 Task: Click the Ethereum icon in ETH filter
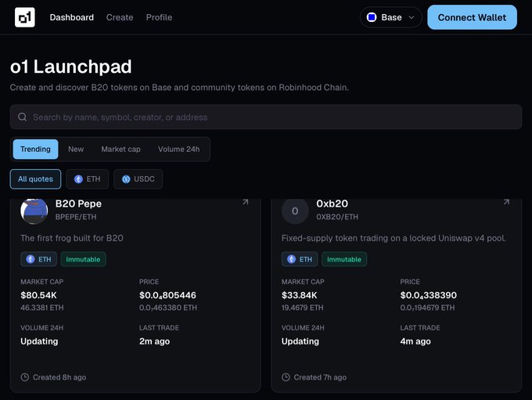click(x=78, y=179)
